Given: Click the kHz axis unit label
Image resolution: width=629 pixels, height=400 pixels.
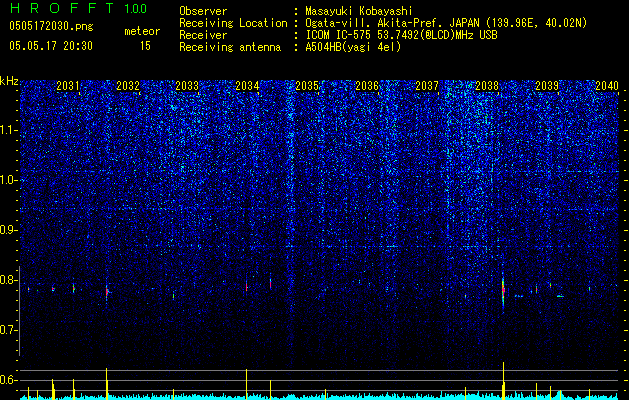Looking at the screenshot, I should coord(9,81).
